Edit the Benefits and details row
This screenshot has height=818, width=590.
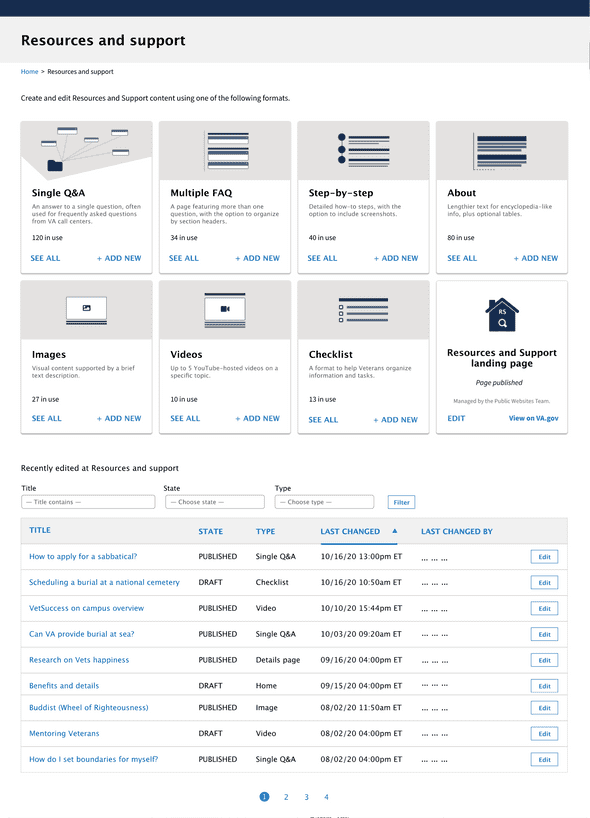[544, 686]
